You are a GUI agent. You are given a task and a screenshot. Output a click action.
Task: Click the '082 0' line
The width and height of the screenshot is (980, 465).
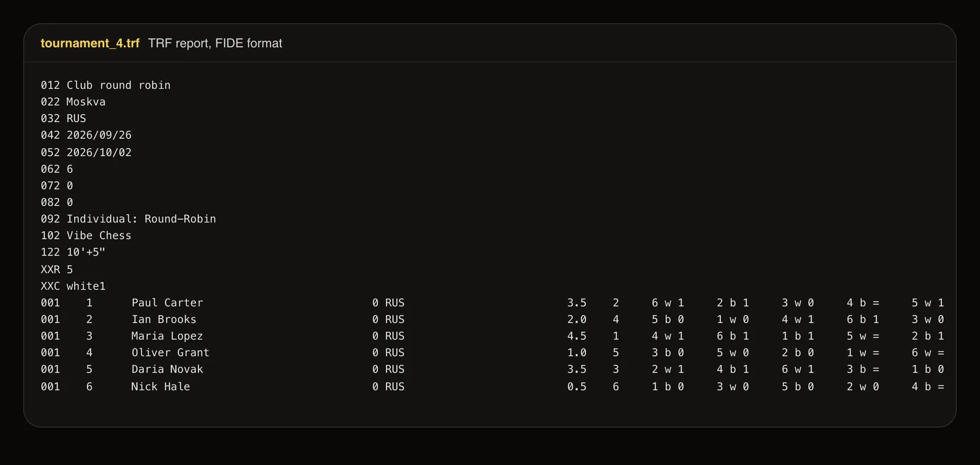[57, 202]
